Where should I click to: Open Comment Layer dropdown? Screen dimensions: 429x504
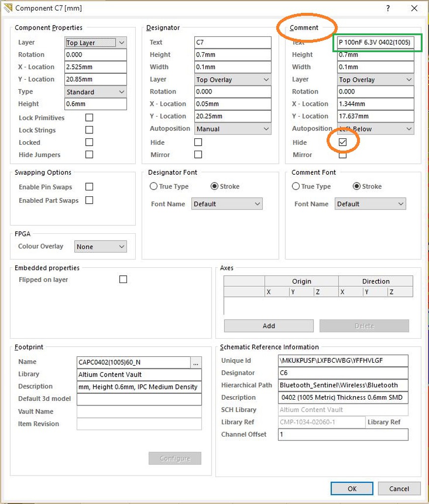pyautogui.click(x=376, y=80)
